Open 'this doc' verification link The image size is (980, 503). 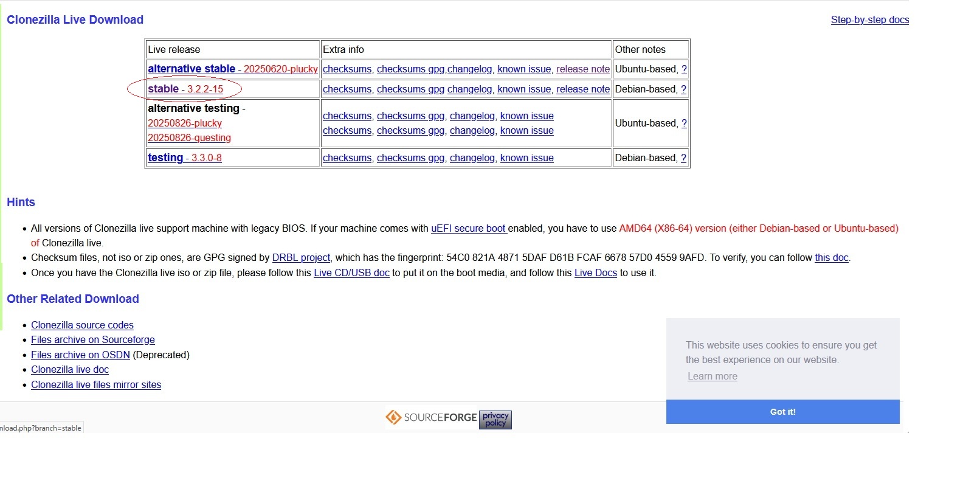832,258
